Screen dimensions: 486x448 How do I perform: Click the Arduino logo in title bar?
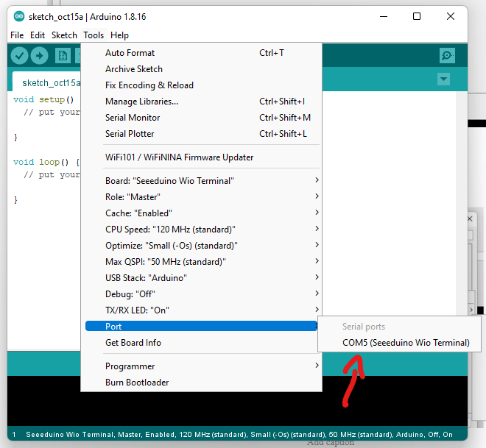tap(19, 16)
